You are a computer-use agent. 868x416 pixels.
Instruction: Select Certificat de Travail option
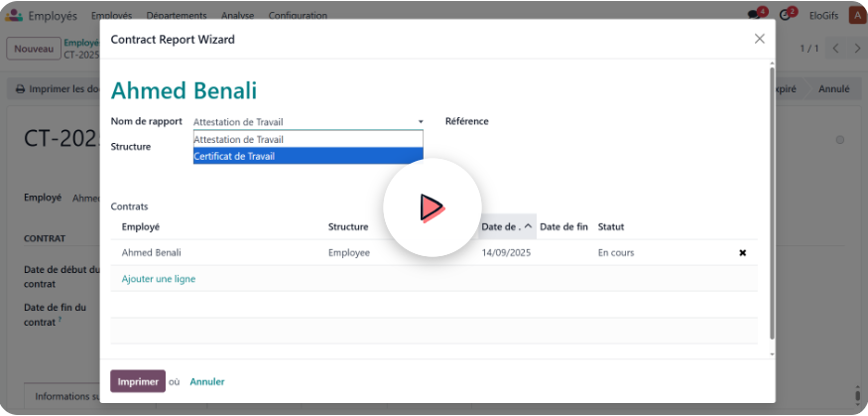(x=308, y=156)
